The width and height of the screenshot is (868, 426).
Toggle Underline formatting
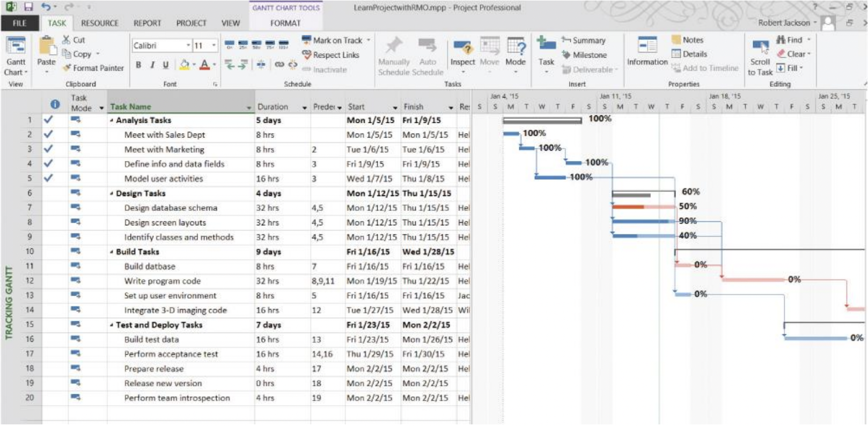pos(166,65)
